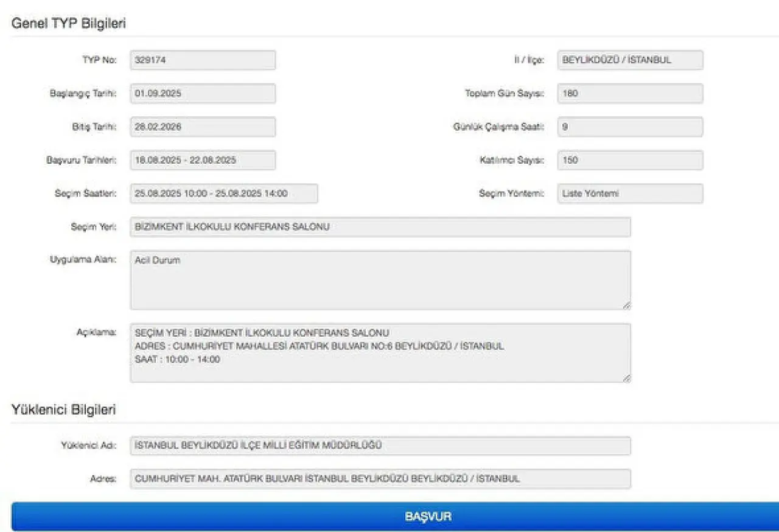Click the Genel TYP Bilgileri heading

69,23
